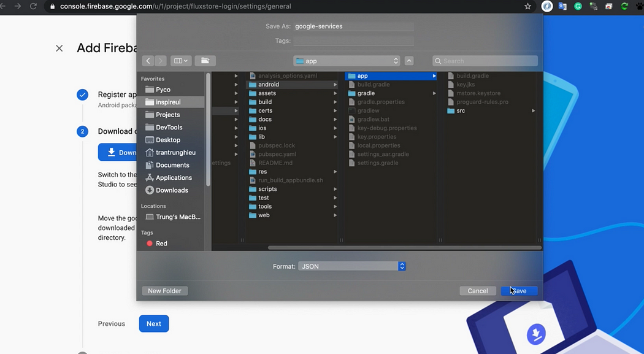The image size is (644, 354).
Task: Open the Format JSON dropdown
Action: (352, 266)
